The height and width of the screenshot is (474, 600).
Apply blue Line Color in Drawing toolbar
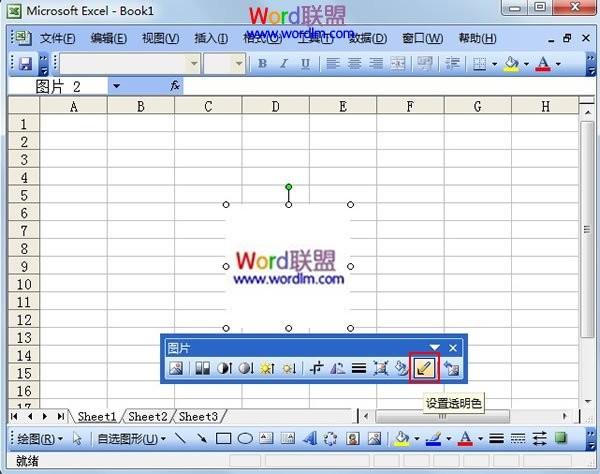(x=434, y=438)
